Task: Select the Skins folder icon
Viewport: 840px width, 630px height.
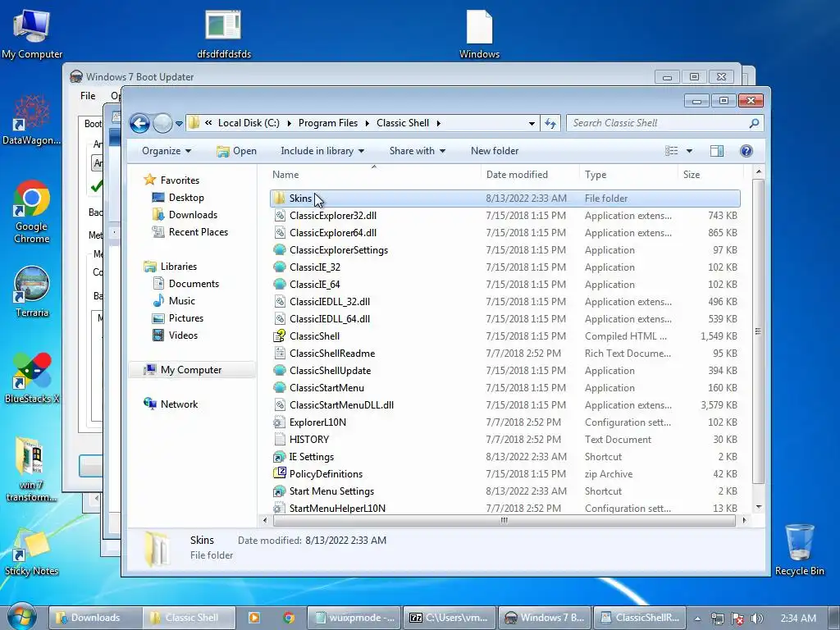Action: coord(279,199)
